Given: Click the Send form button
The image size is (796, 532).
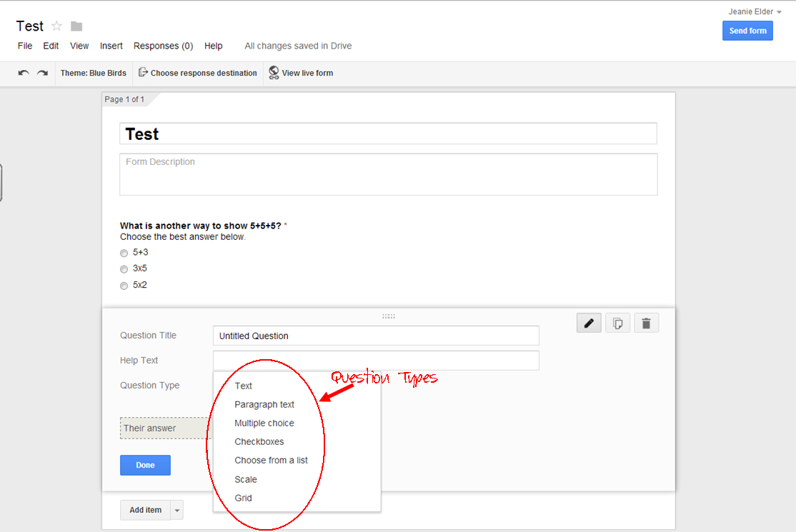Looking at the screenshot, I should click(x=747, y=31).
